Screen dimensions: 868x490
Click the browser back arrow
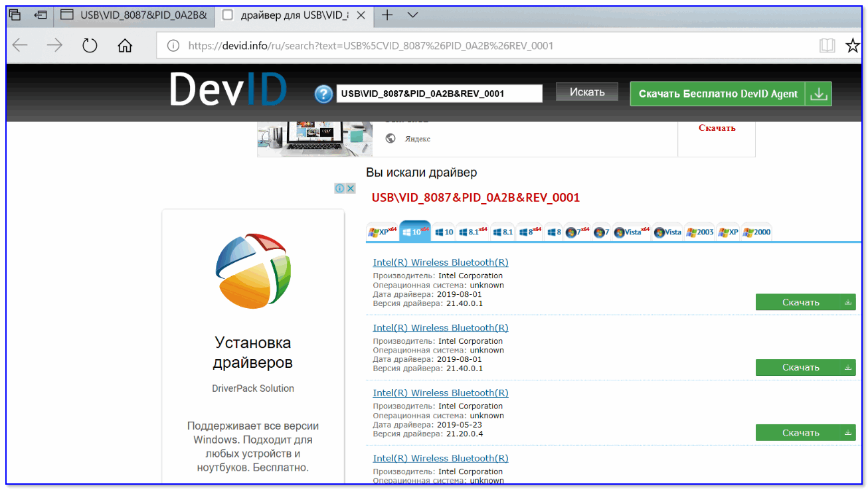pos(21,46)
